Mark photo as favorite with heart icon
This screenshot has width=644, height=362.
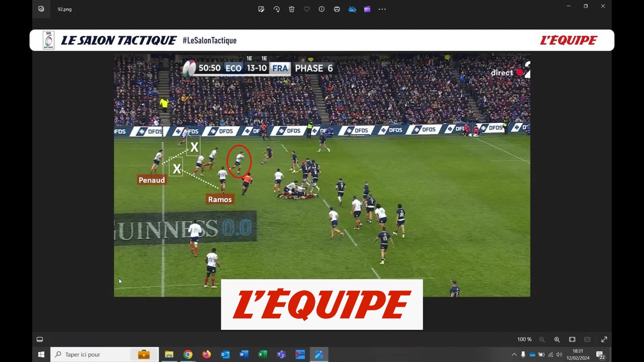point(306,9)
